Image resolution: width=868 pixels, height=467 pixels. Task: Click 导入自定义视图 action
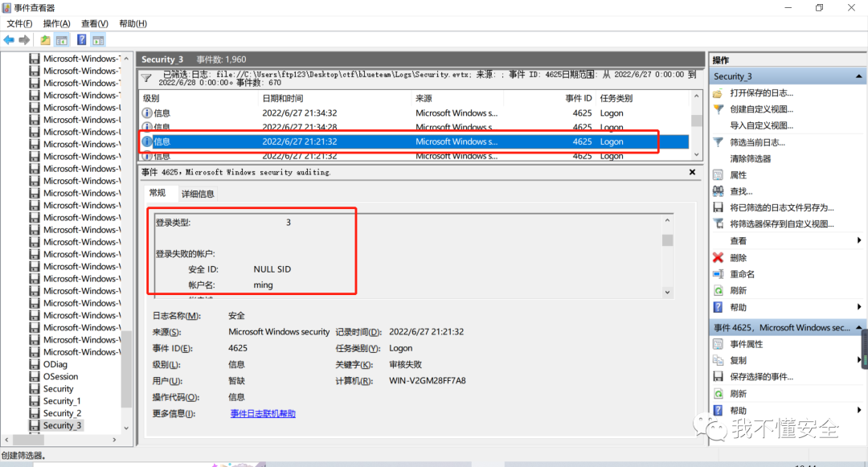pyautogui.click(x=761, y=125)
